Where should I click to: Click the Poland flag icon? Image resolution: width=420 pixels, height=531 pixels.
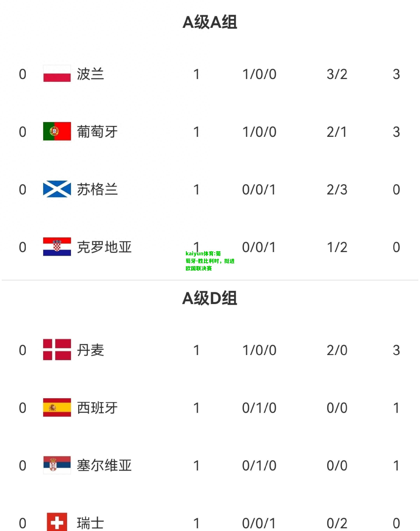(x=57, y=73)
